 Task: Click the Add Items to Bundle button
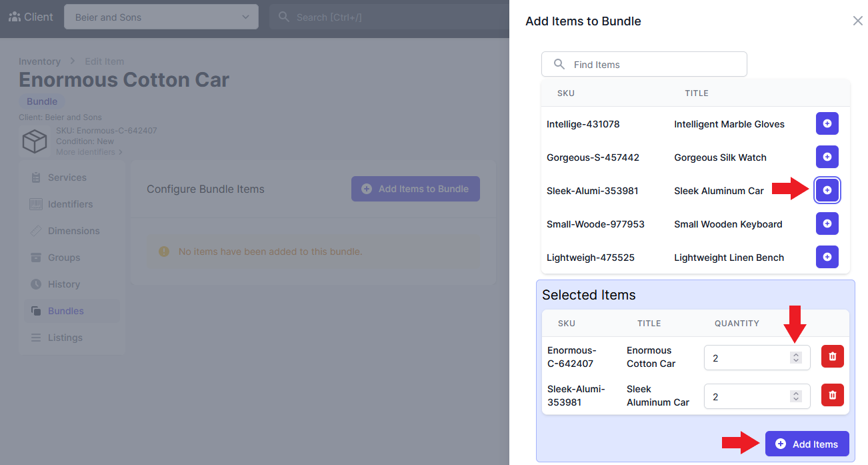point(415,189)
